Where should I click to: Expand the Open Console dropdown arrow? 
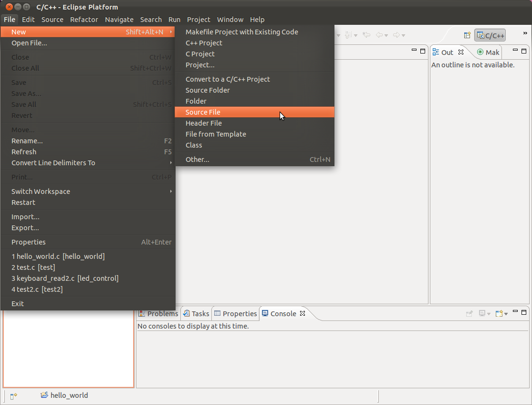click(506, 314)
